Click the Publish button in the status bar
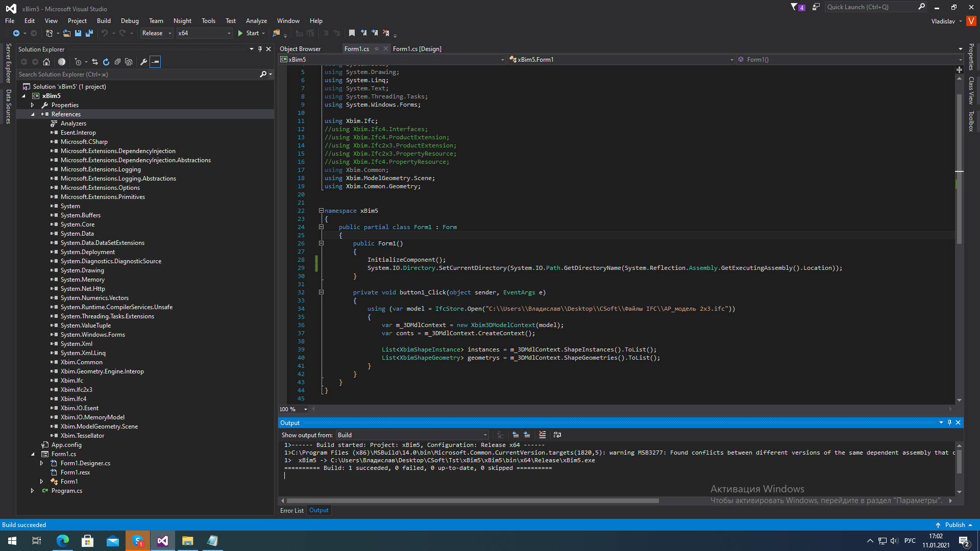Image resolution: width=980 pixels, height=551 pixels. (955, 524)
